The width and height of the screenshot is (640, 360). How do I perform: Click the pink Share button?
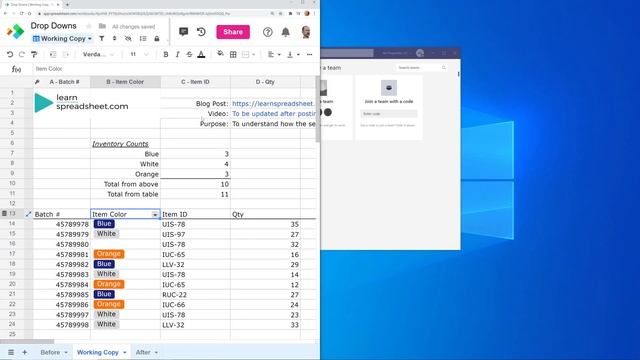pos(233,32)
